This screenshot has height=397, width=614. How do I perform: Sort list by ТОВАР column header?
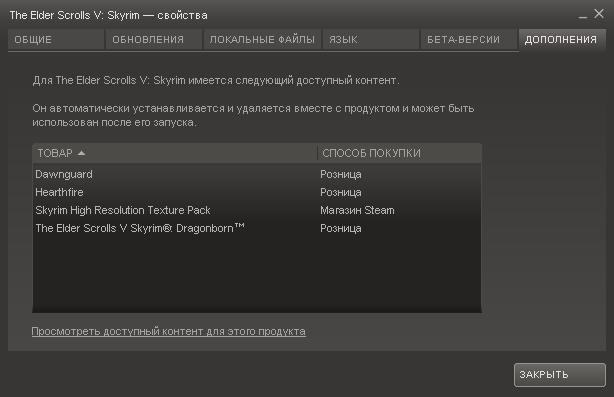(x=175, y=153)
